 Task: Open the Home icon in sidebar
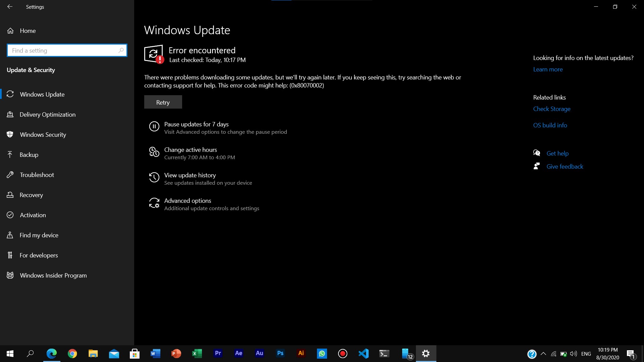(10, 31)
